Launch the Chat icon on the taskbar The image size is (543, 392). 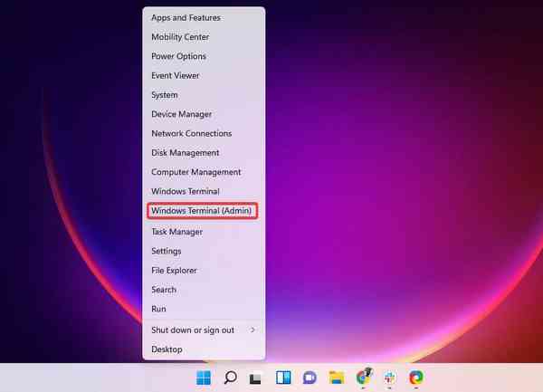pyautogui.click(x=310, y=378)
